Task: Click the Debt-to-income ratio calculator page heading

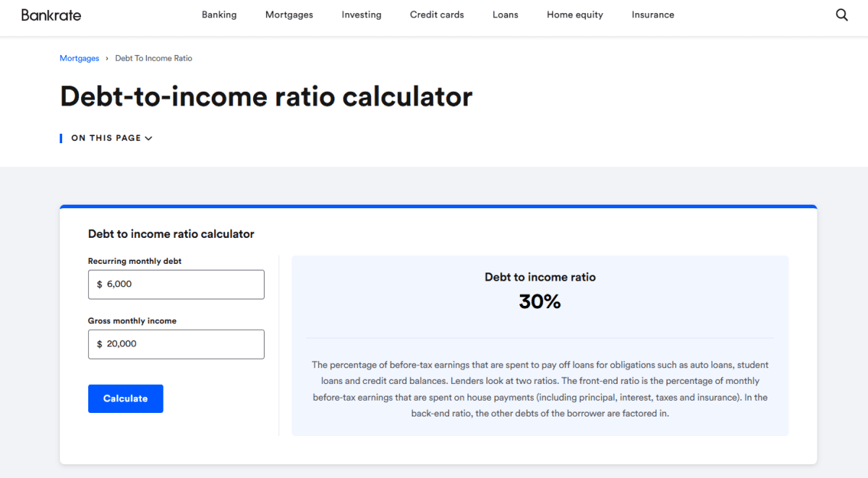Action: tap(266, 97)
